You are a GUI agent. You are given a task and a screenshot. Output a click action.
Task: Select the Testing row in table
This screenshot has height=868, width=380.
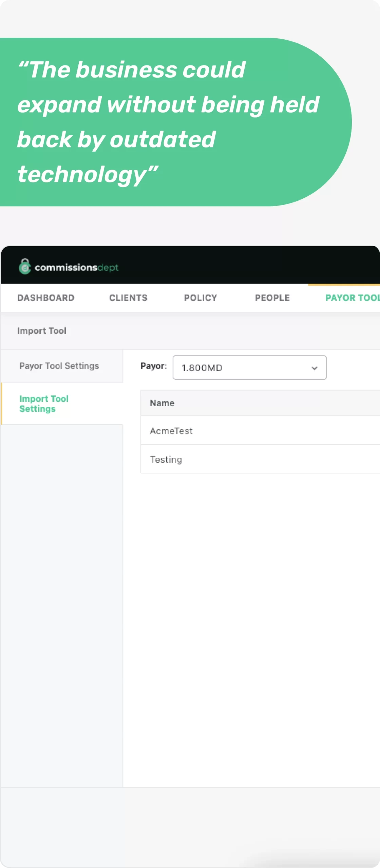(x=166, y=459)
